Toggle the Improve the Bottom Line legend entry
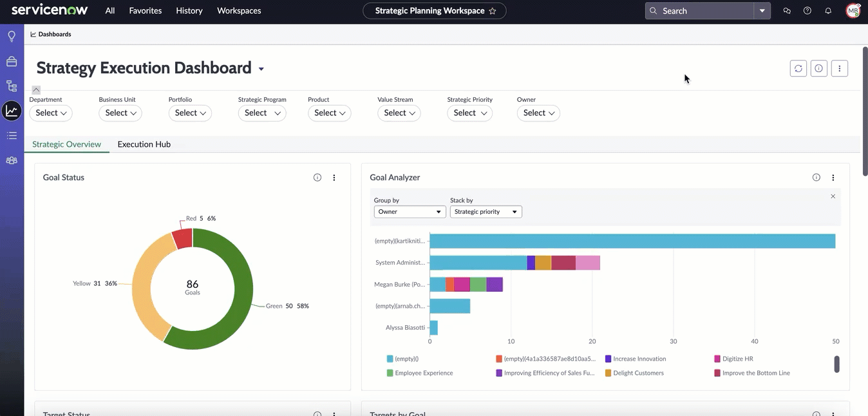The width and height of the screenshot is (868, 416). pyautogui.click(x=752, y=373)
